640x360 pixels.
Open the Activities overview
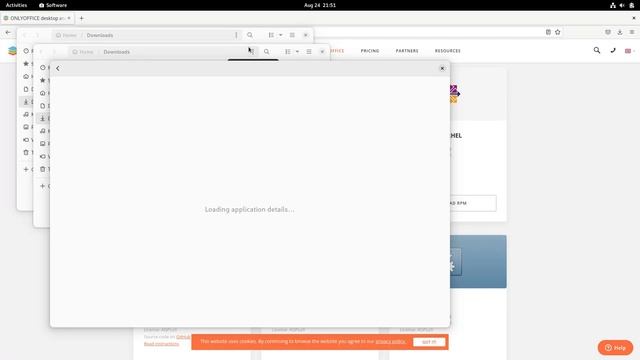tap(16, 5)
